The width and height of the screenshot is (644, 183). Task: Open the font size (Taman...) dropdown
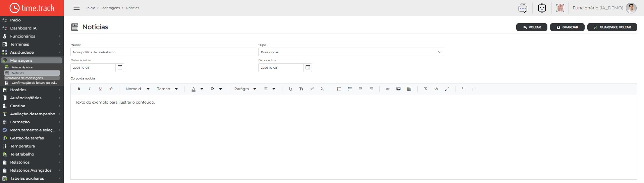(x=167, y=89)
